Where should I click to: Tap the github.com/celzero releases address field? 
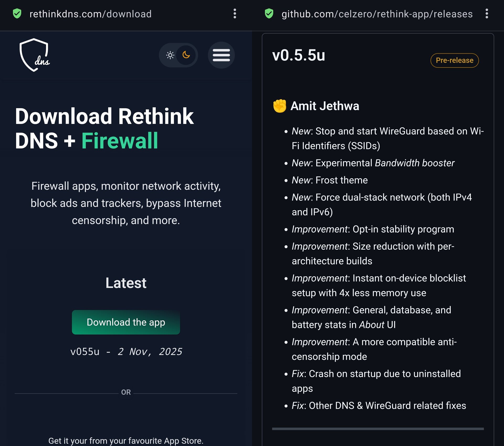[377, 14]
